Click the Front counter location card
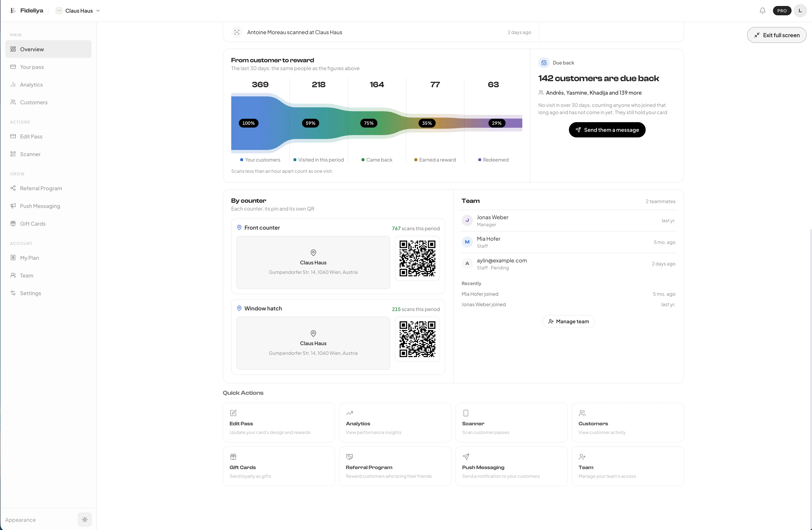Viewport: 812px width, 530px height. click(x=313, y=262)
